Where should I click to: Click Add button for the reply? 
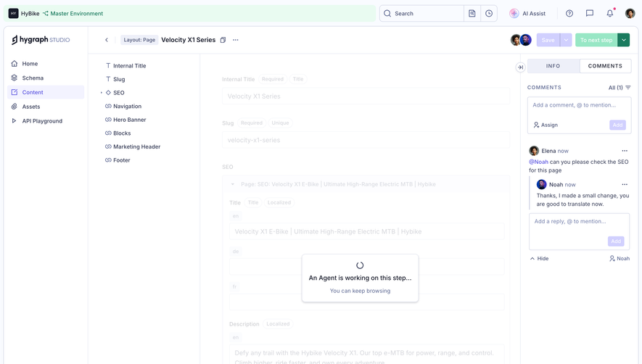(616, 241)
